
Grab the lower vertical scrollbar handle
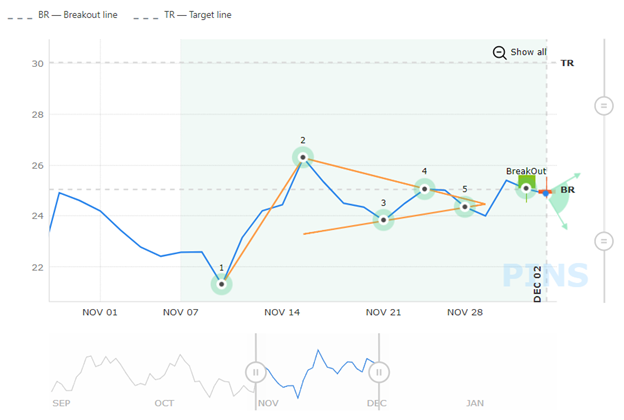[603, 240]
